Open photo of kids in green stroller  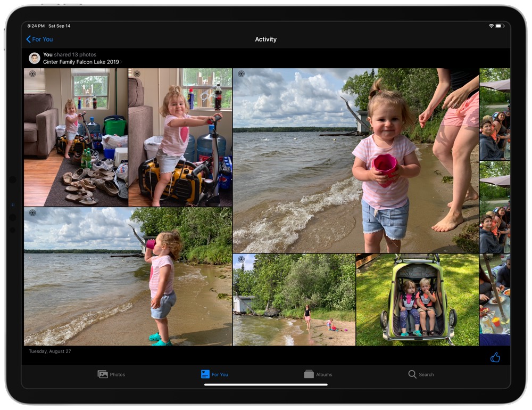pos(417,300)
